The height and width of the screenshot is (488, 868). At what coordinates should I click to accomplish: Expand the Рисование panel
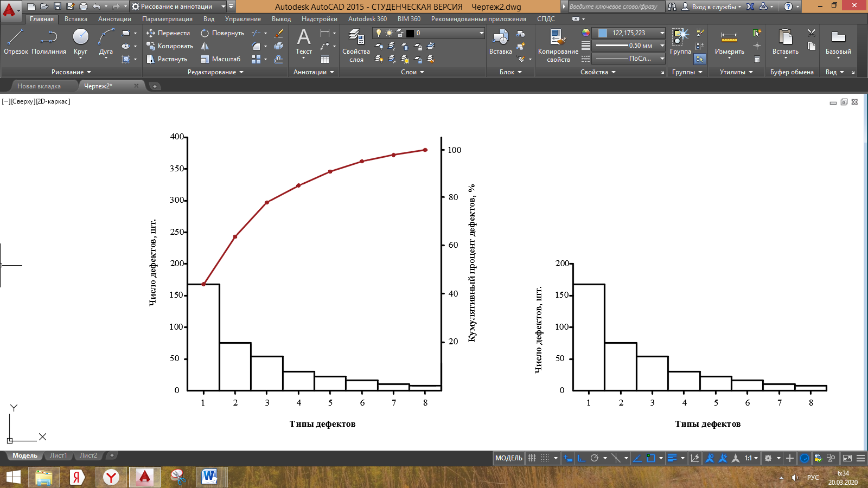pyautogui.click(x=71, y=72)
